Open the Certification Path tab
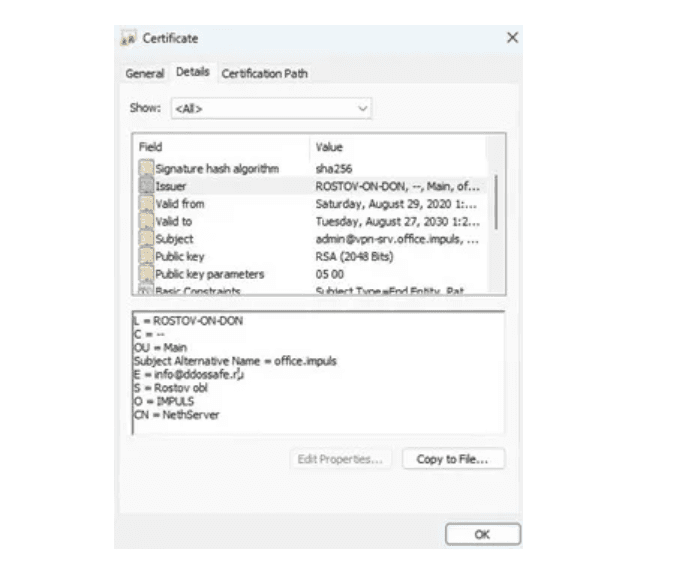Image resolution: width=690 pixels, height=571 pixels. [264, 73]
